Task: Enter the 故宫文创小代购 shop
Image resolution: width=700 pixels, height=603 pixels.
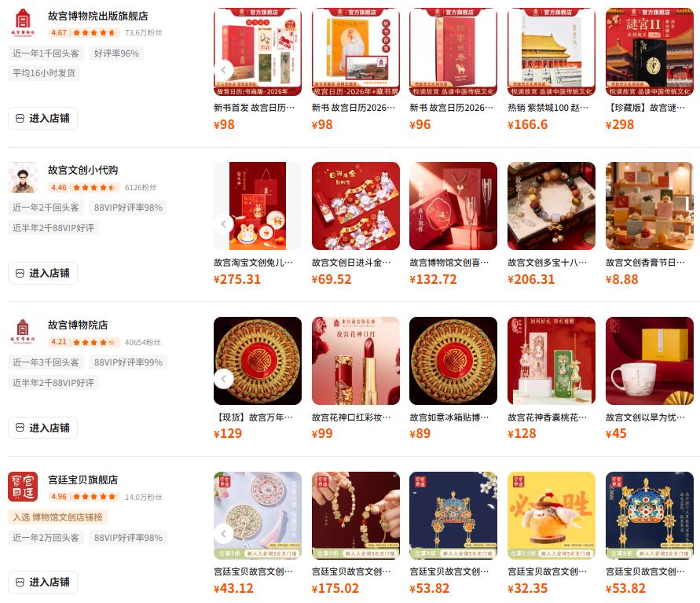Action: [43, 273]
